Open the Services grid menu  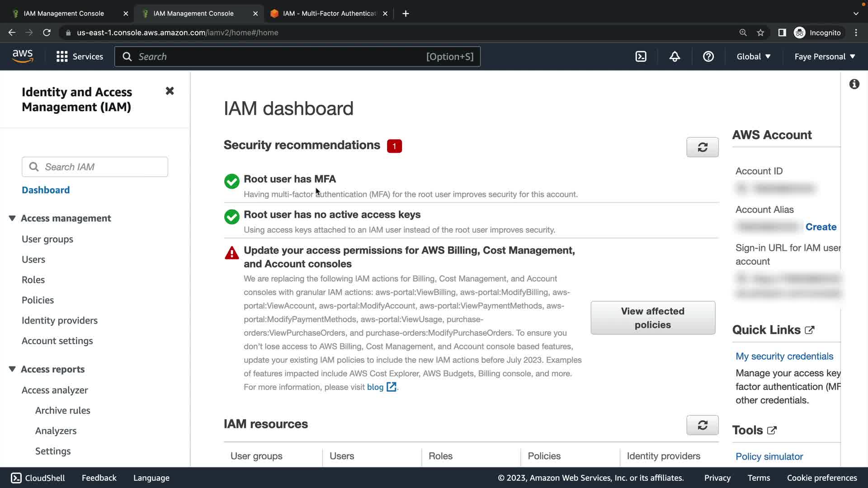(x=80, y=56)
